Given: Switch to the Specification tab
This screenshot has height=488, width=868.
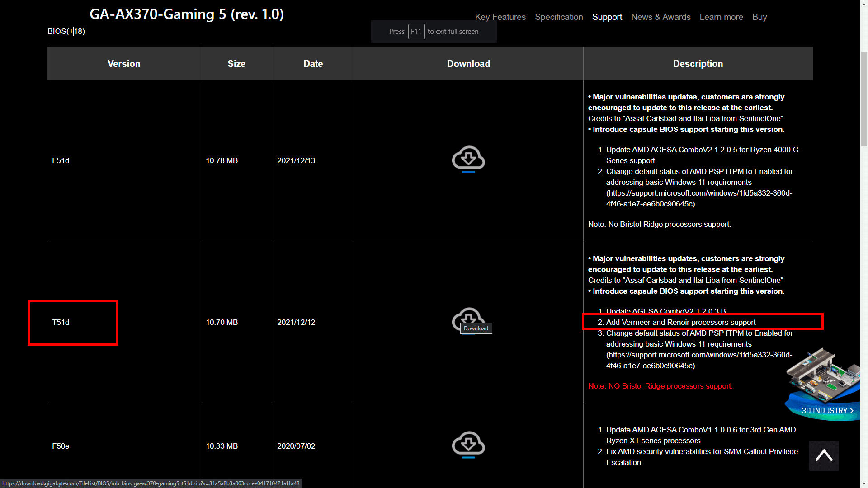Looking at the screenshot, I should tap(559, 17).
